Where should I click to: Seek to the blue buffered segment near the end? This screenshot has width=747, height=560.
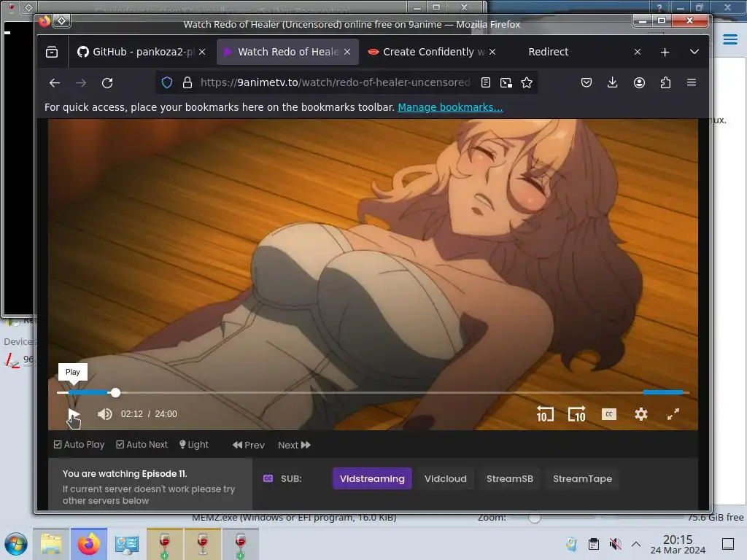663,392
